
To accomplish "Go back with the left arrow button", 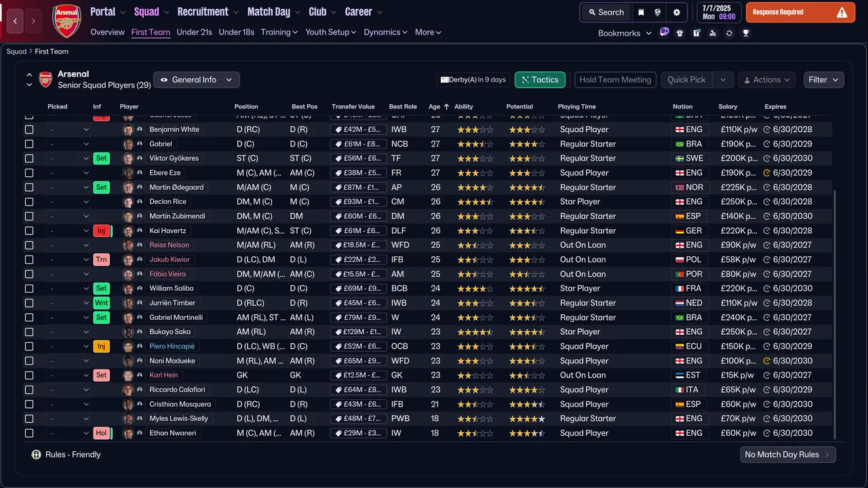I will 15,21.
